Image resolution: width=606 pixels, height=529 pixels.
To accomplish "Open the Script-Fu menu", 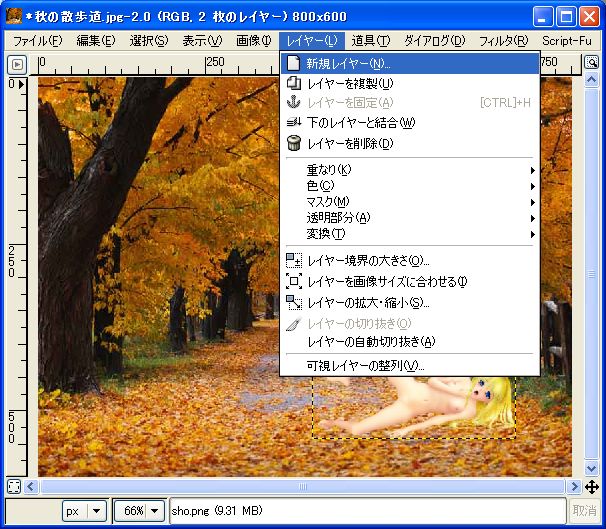I will tap(567, 41).
